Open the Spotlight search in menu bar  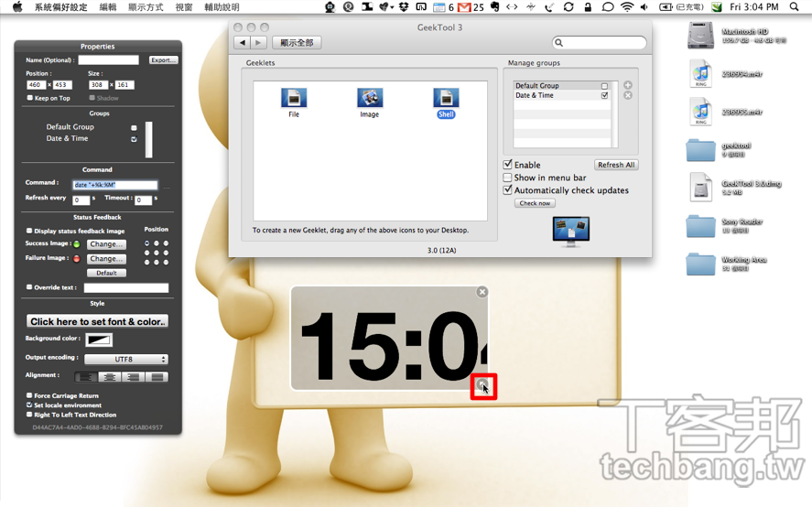pyautogui.click(x=794, y=7)
